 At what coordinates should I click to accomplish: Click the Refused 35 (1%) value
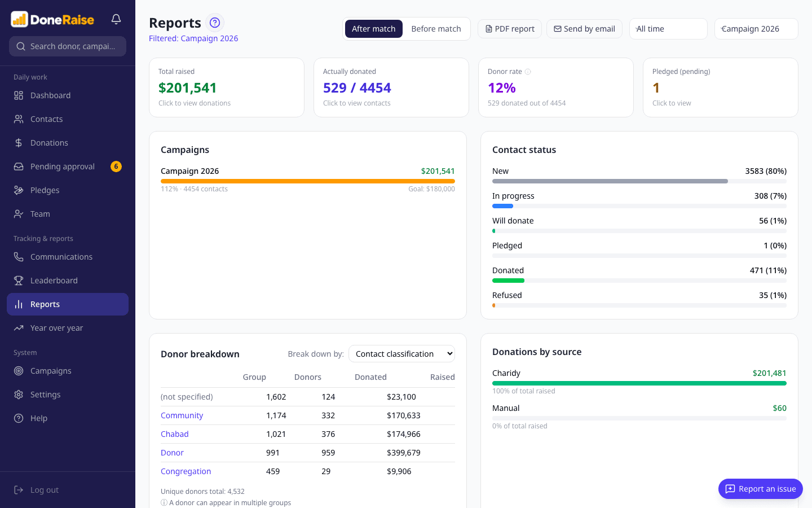pyautogui.click(x=773, y=295)
